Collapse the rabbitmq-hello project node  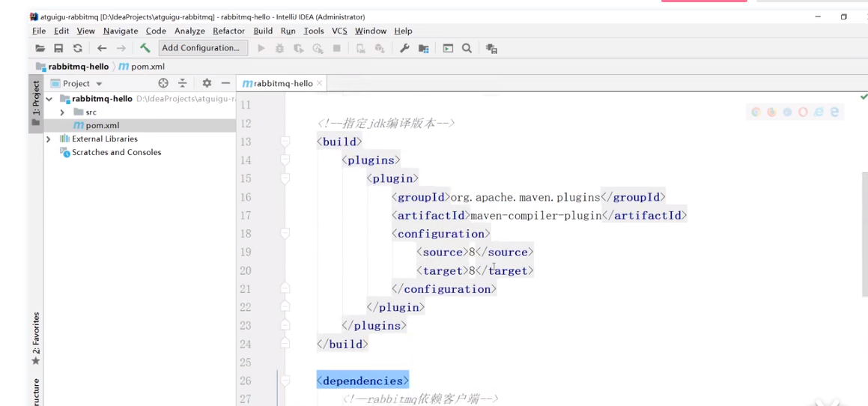point(49,99)
